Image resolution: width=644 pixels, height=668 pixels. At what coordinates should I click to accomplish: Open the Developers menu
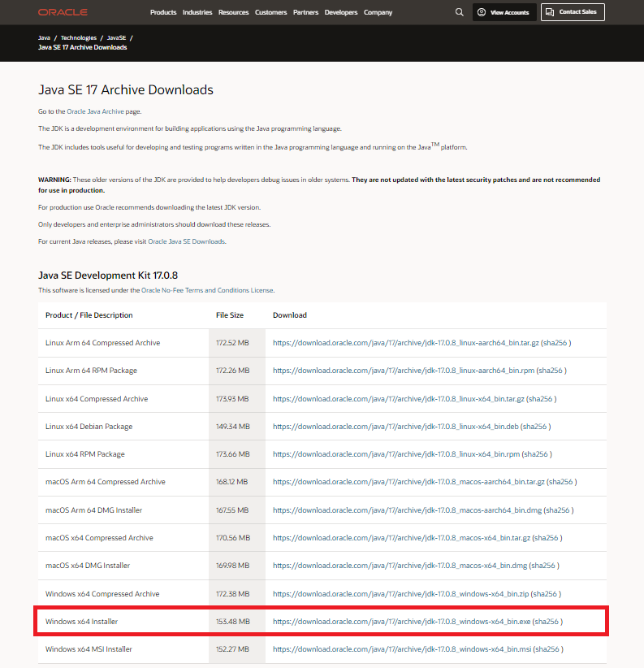[341, 12]
